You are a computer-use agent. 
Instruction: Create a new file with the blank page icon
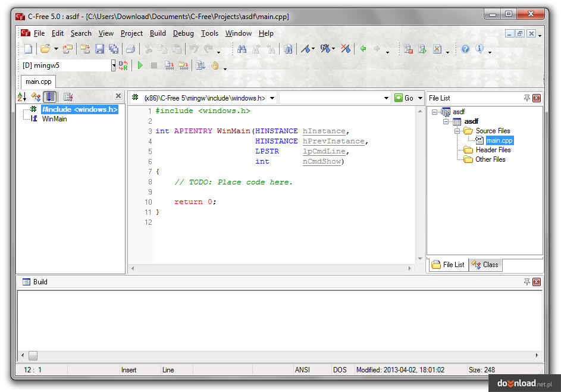[x=29, y=49]
